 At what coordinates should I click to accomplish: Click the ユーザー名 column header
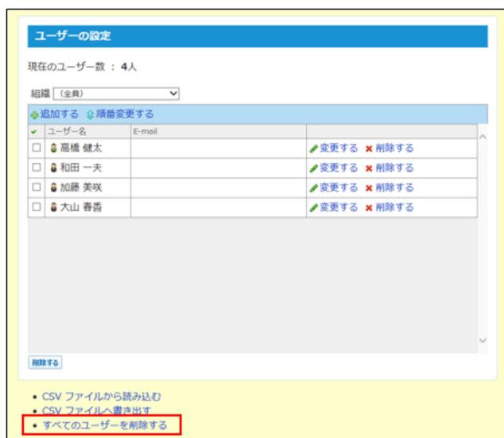67,131
